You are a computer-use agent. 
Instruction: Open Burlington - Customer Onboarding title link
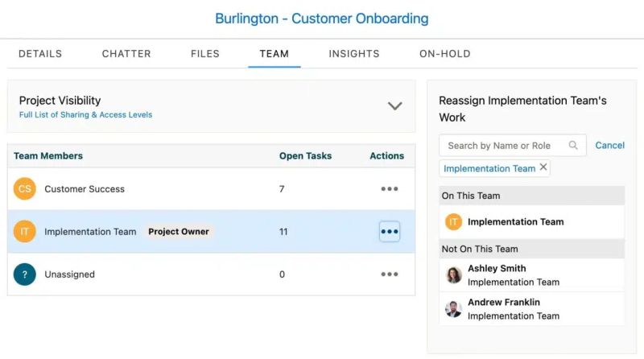(x=321, y=19)
